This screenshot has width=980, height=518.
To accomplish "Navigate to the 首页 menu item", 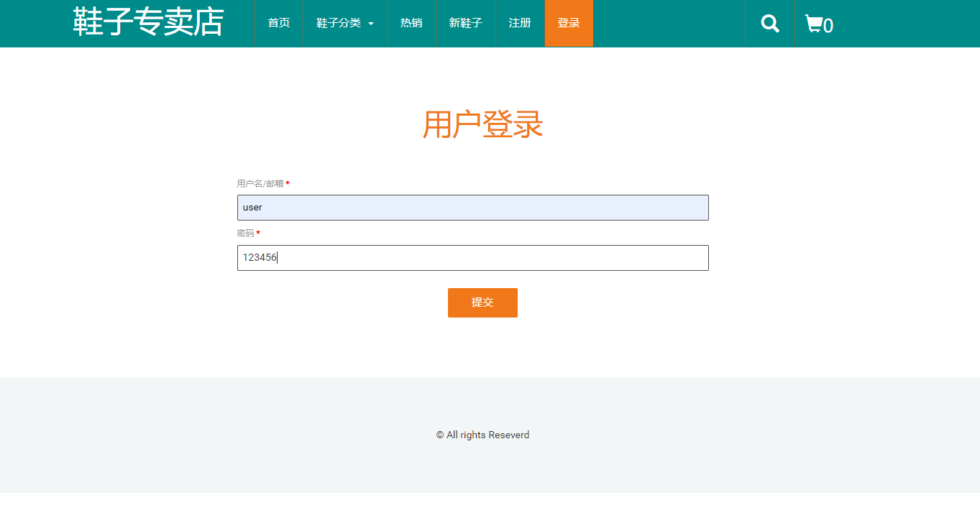I will pos(278,23).
